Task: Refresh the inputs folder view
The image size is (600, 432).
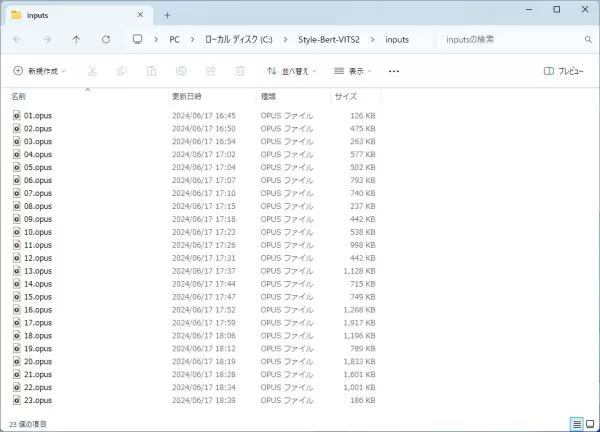Action: click(106, 39)
